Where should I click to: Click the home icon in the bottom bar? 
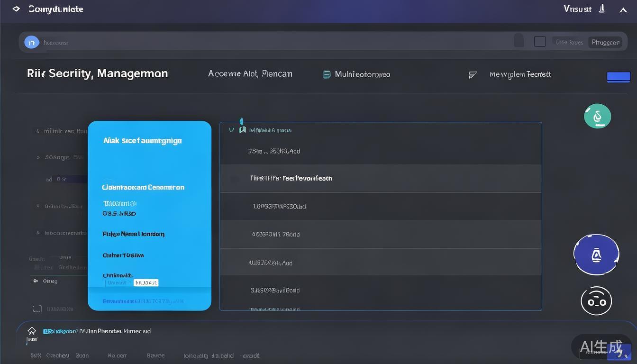tap(32, 331)
